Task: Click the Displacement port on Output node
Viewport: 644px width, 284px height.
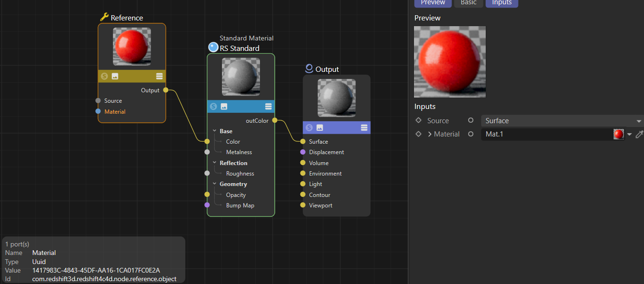Action: coord(303,152)
